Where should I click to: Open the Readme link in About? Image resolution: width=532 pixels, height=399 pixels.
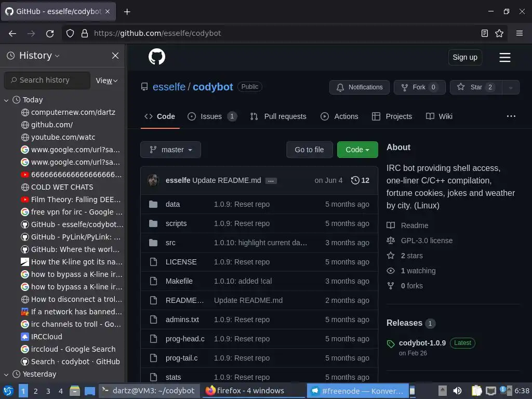point(414,225)
